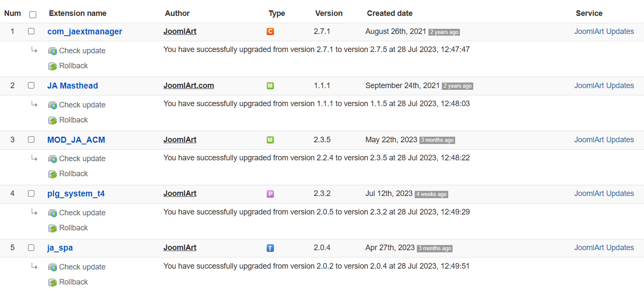Viewport: 644px width, 291px height.
Task: Click the purple plugin type icon for plg_system_t4
Action: coord(270,194)
